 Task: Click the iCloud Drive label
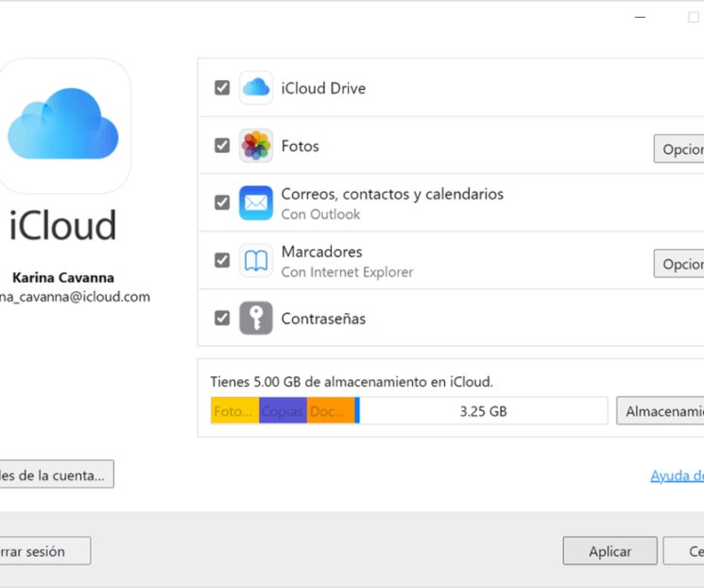(x=323, y=88)
